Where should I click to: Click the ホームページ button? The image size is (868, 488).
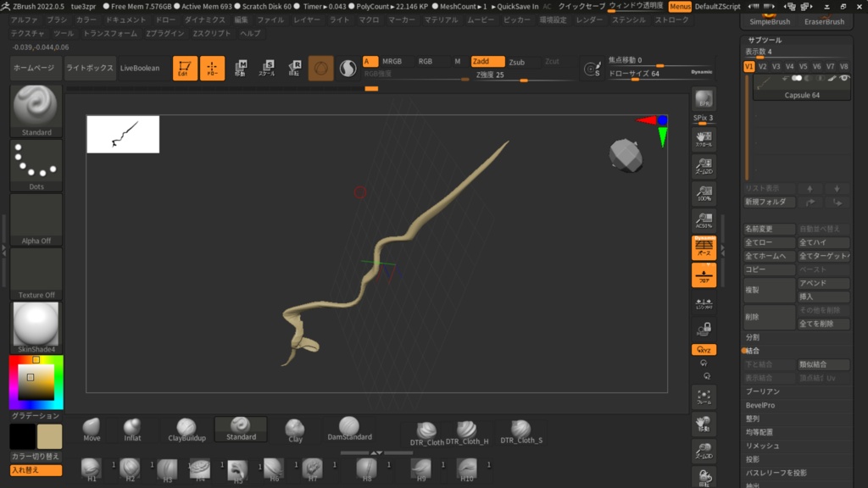[34, 68]
